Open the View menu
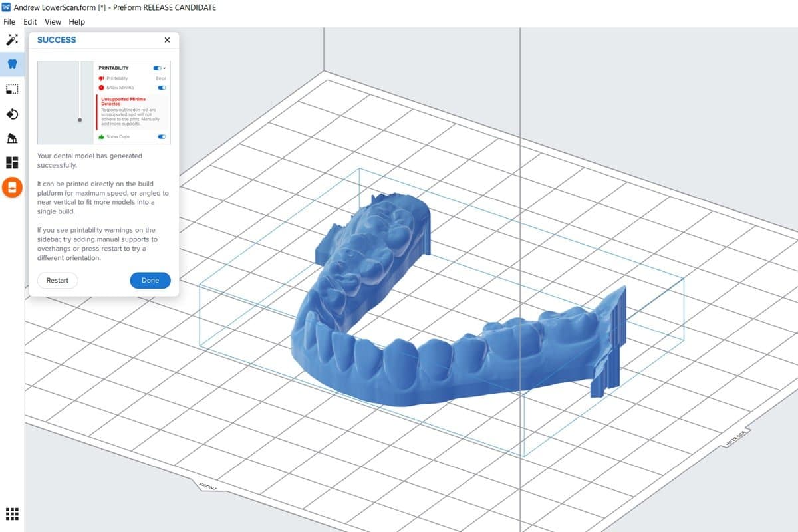798x532 pixels. click(53, 21)
